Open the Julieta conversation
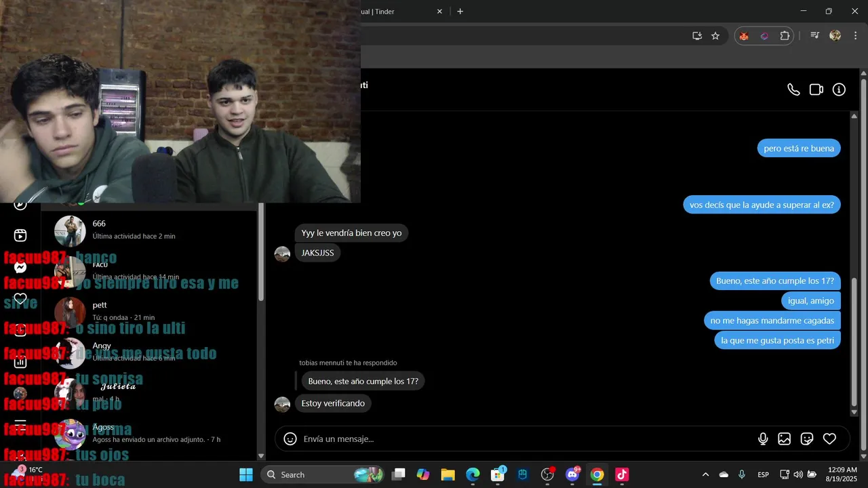Viewport: 868px width, 488px height. coord(149,393)
